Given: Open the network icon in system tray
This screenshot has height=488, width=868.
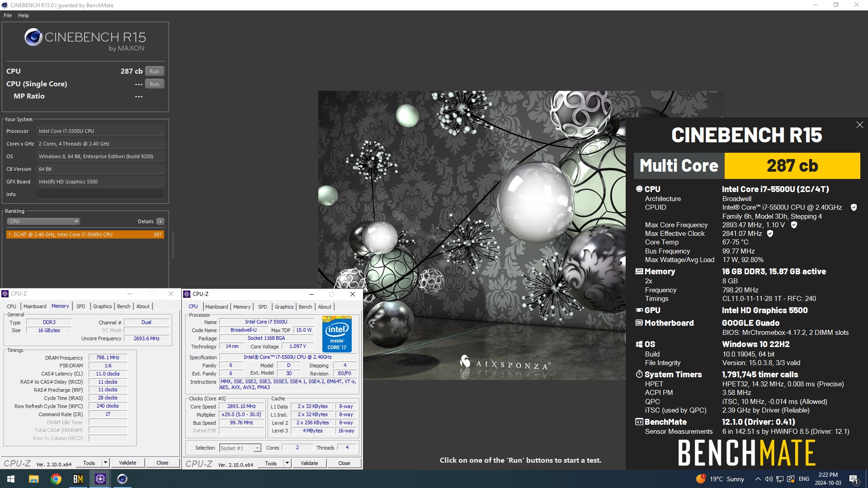Looking at the screenshot, I should pos(779,479).
